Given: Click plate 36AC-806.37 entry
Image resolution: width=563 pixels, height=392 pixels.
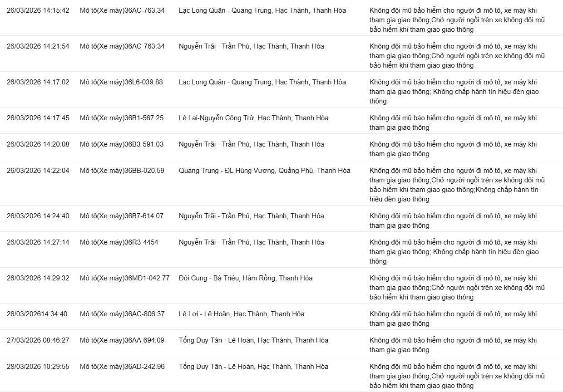Looking at the screenshot, I should [x=122, y=314].
